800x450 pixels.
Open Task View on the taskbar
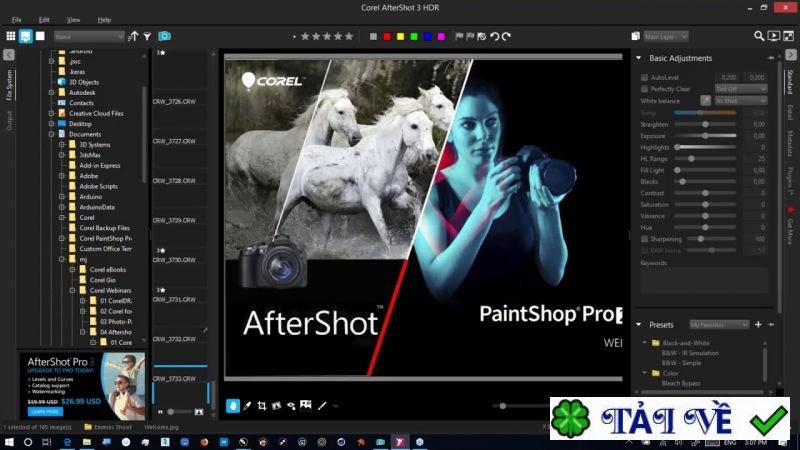coord(46,442)
